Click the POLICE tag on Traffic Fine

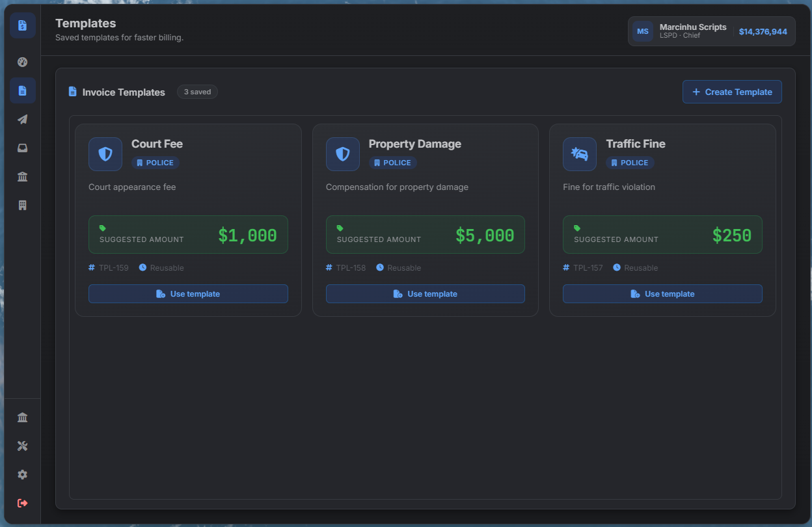630,163
